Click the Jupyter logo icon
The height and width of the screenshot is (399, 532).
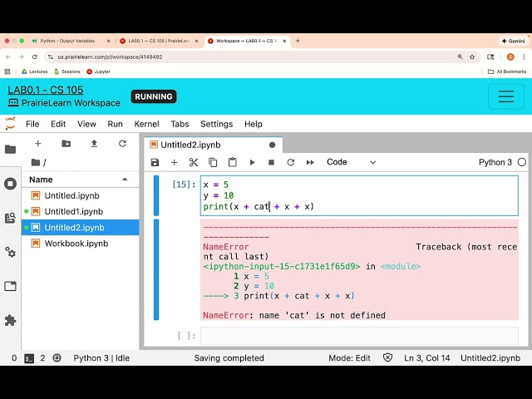(x=11, y=124)
